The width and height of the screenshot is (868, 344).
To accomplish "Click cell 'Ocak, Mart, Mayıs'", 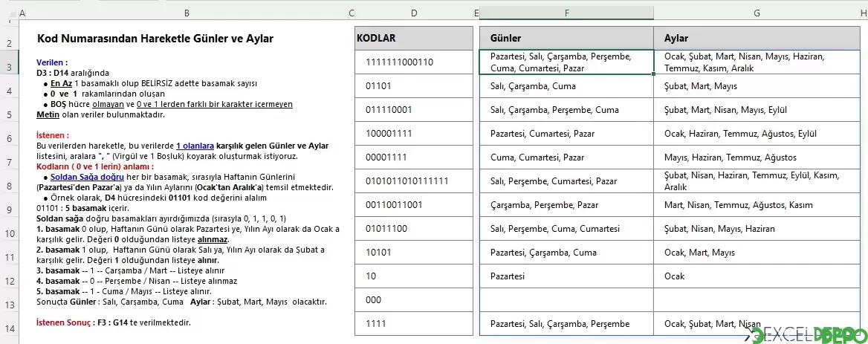I will (x=757, y=253).
